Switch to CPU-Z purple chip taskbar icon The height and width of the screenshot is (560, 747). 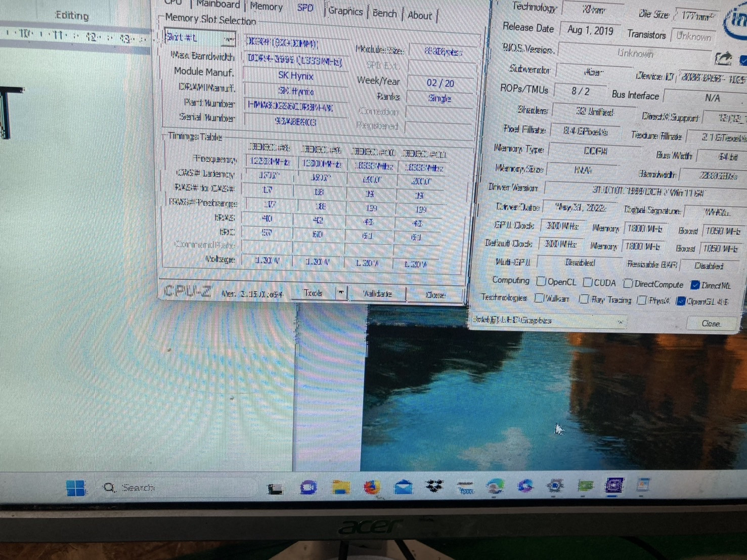[x=614, y=486]
